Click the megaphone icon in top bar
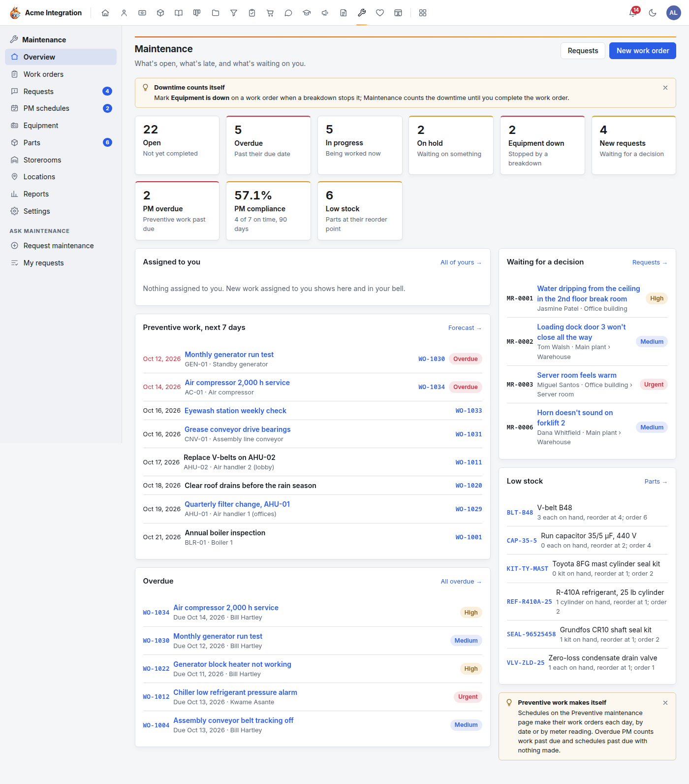Image resolution: width=689 pixels, height=784 pixels. tap(325, 13)
